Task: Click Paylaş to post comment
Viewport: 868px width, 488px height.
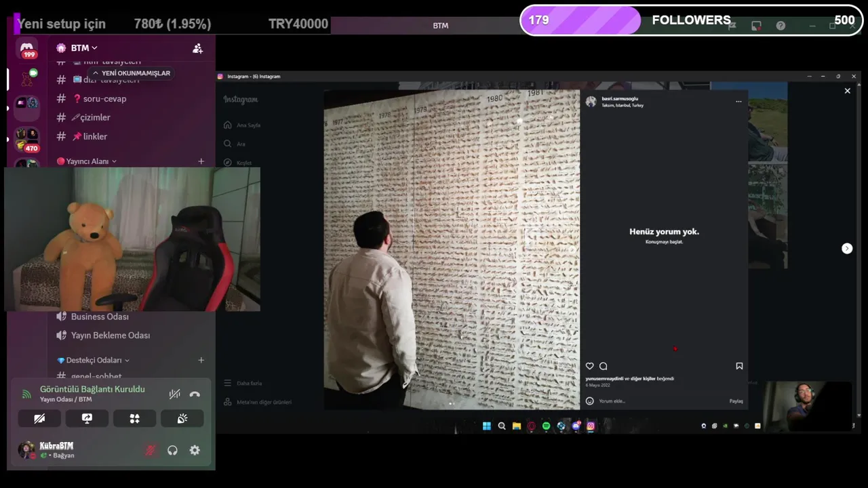Action: click(736, 401)
